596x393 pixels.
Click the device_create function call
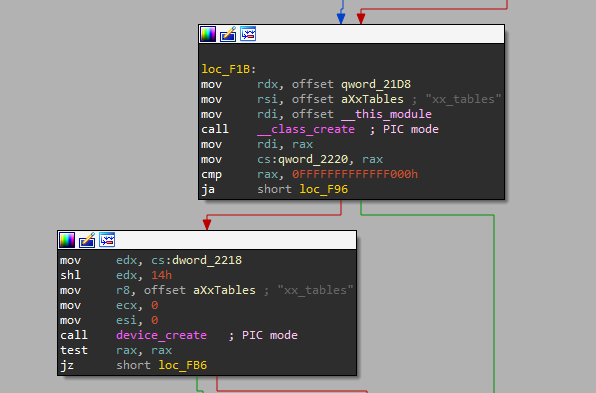click(162, 335)
